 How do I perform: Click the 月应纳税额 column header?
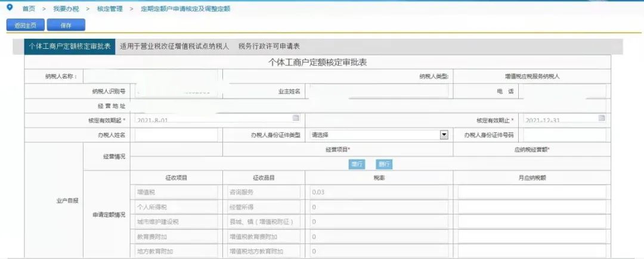[532, 178]
